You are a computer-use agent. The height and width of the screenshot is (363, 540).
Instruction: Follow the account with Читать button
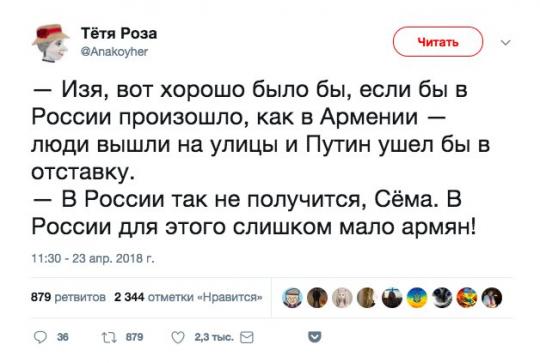click(438, 42)
